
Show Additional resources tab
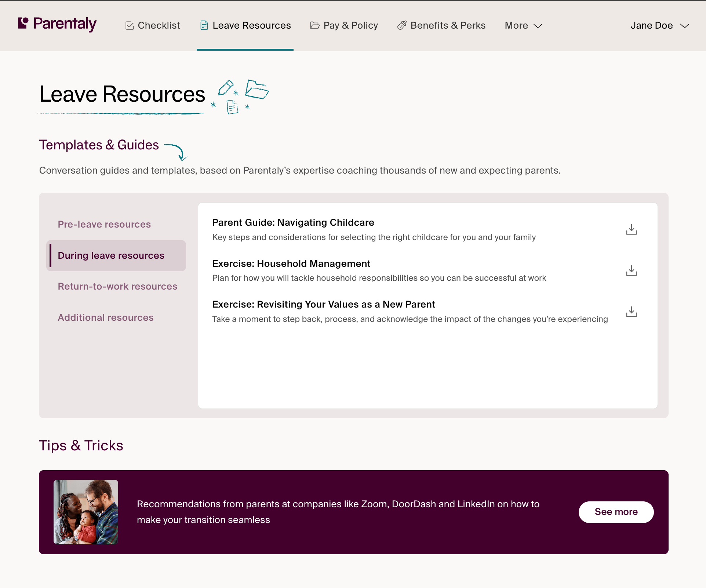[106, 317]
